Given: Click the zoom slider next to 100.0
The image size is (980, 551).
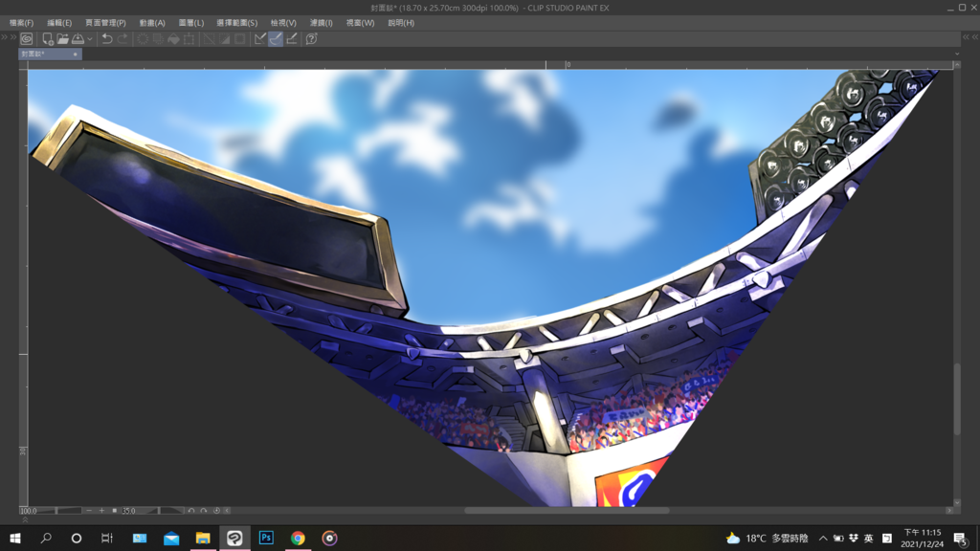Looking at the screenshot, I should pyautogui.click(x=60, y=511).
